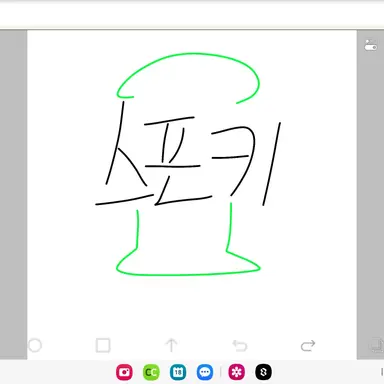384x384 pixels.
Task: Tap the upward arrow icon
Action: (171, 345)
